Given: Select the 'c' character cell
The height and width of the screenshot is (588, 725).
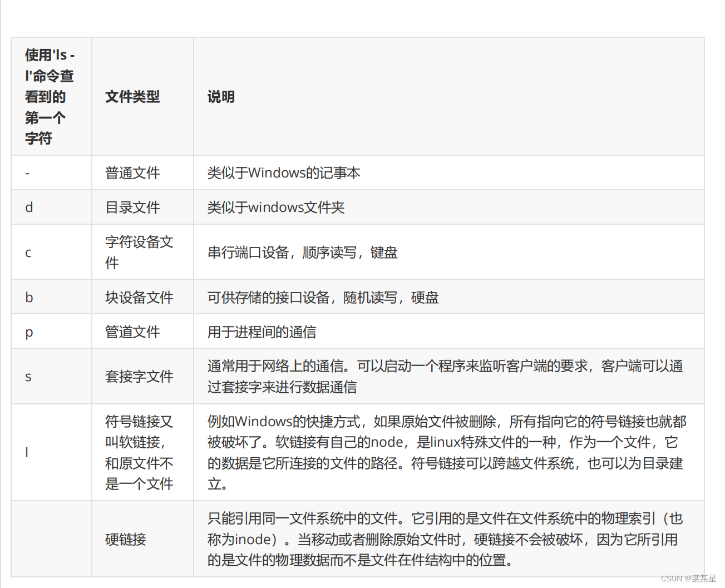Looking at the screenshot, I should click(x=51, y=252).
